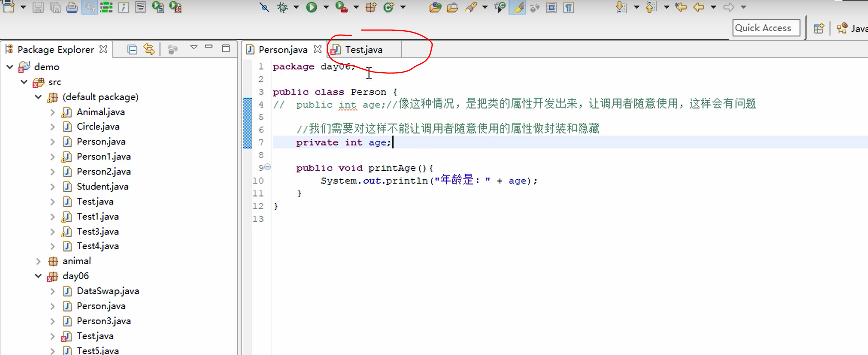Viewport: 868px width, 355px height.
Task: Select Person3.java in day06
Action: point(103,321)
